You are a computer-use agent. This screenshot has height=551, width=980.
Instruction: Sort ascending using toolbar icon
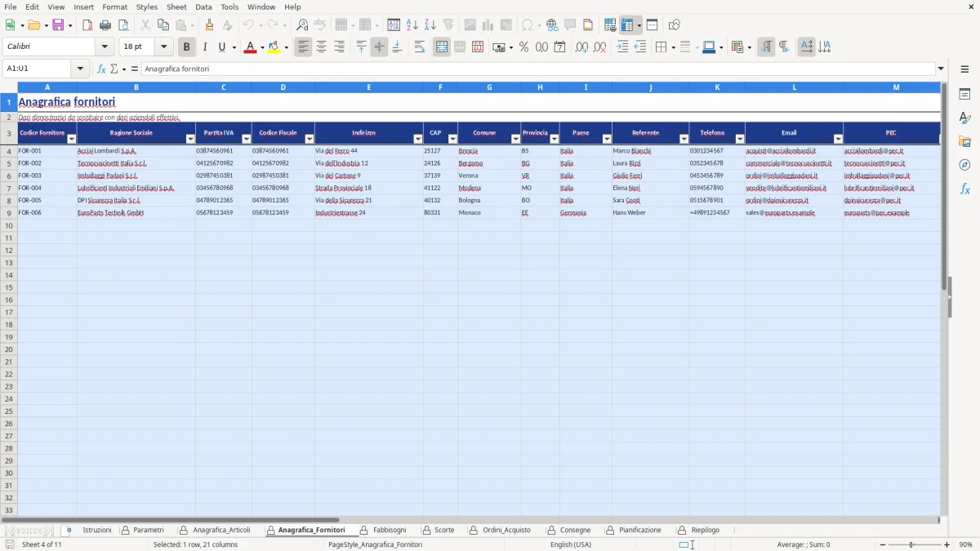(x=412, y=25)
